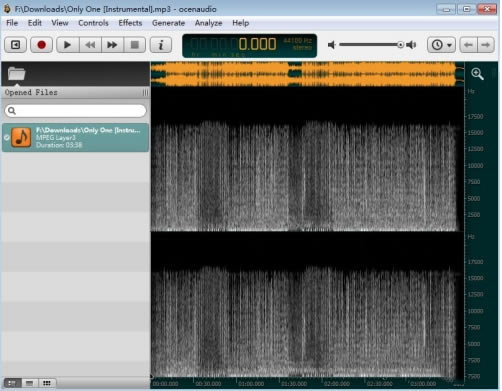Click the 02:00.000 timeline marker

(337, 384)
